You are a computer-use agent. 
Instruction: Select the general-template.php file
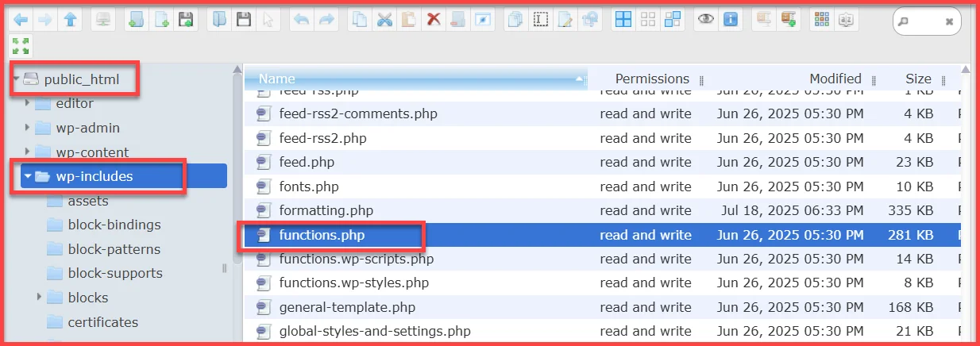point(347,307)
